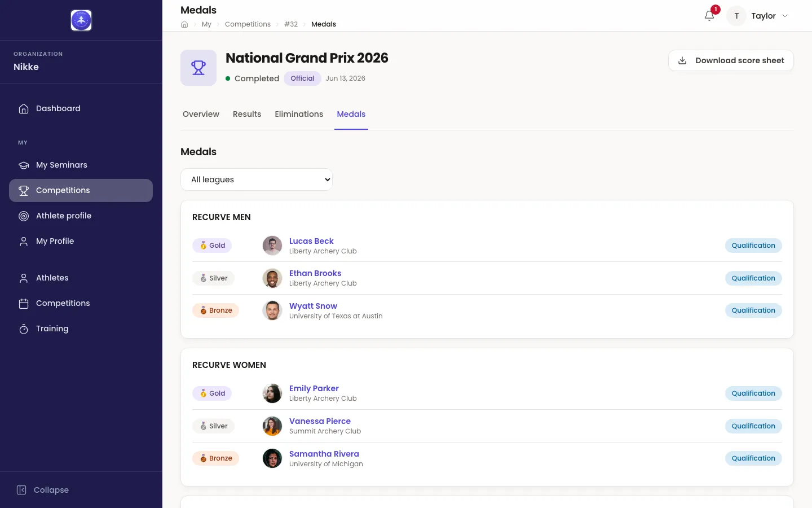Click the Nikke organization name
This screenshot has width=812, height=508.
click(26, 67)
